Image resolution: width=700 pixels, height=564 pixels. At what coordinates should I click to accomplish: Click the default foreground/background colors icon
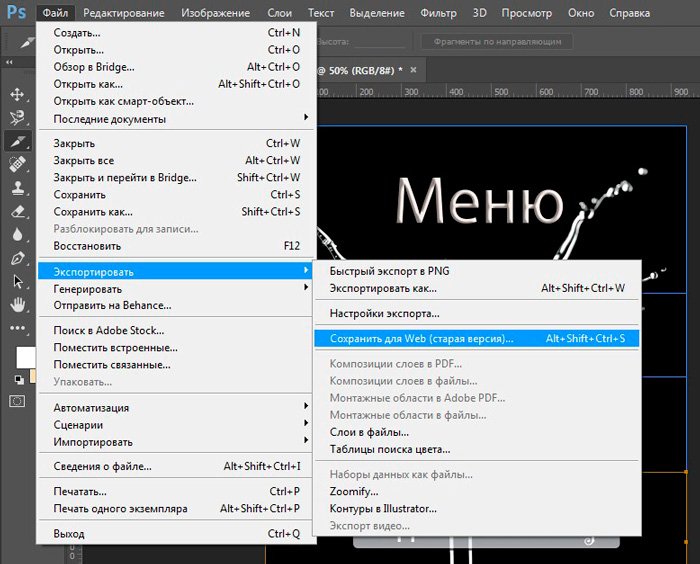point(19,380)
